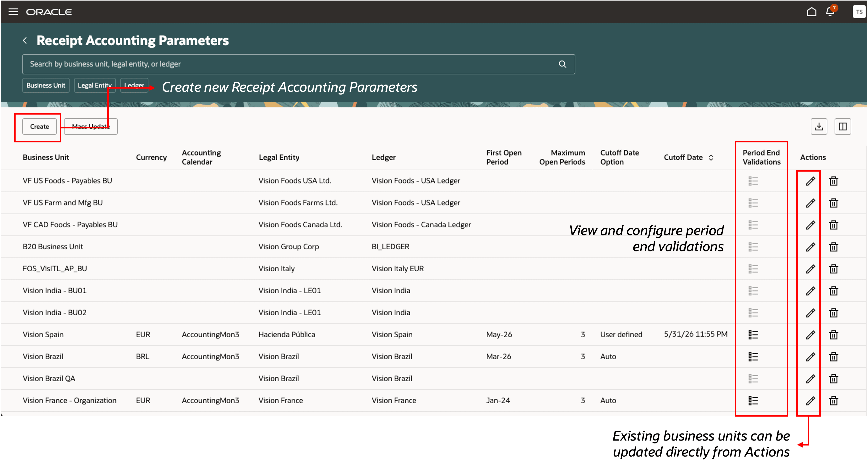Delete VF US Foods - Payables BU row

point(834,181)
